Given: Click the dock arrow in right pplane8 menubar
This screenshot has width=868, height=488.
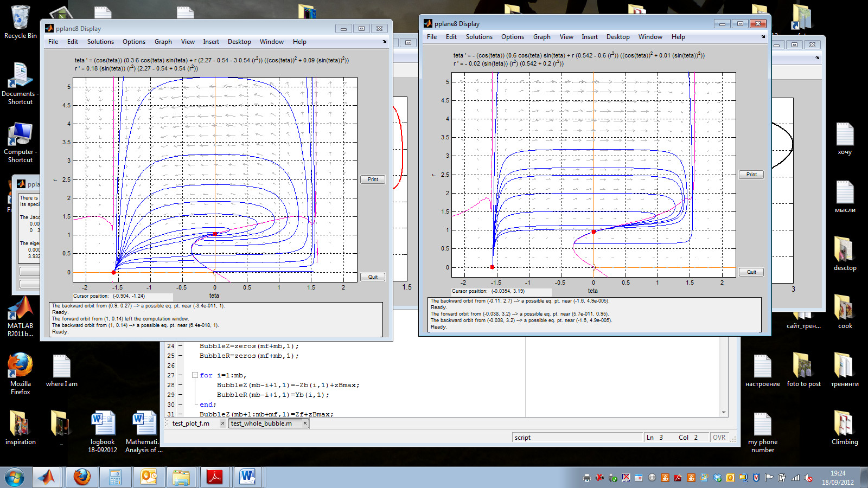Looking at the screenshot, I should pos(763,37).
